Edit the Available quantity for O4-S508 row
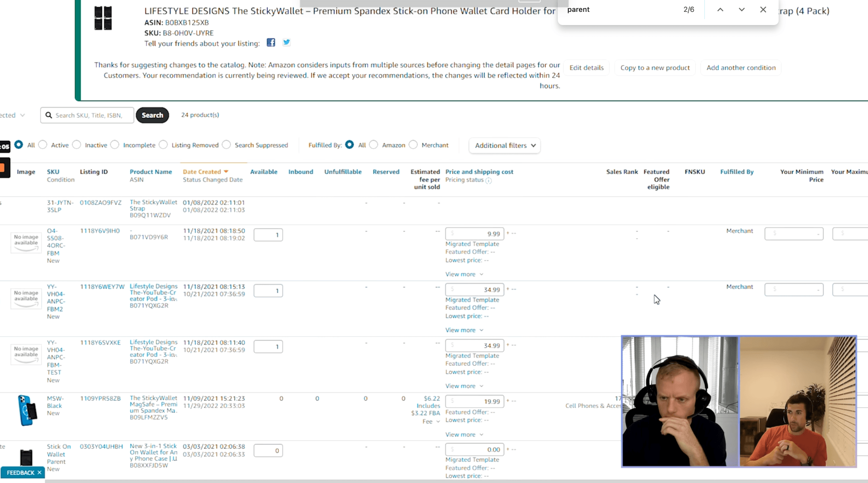The width and height of the screenshot is (868, 483). [268, 235]
